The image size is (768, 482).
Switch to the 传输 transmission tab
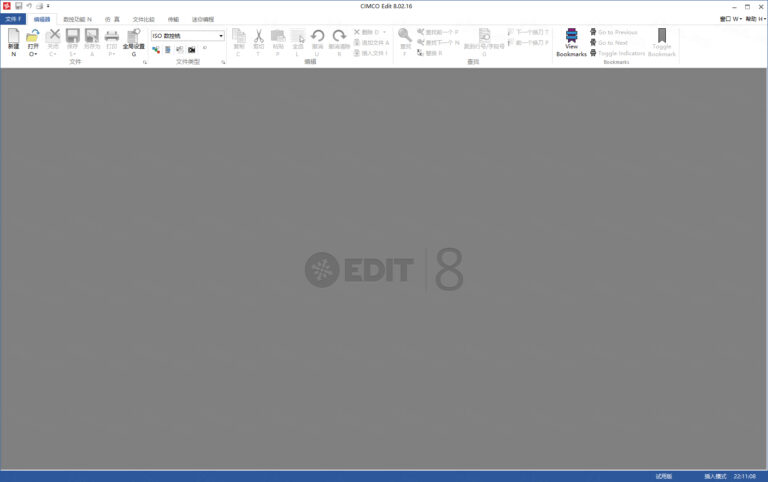(x=173, y=19)
